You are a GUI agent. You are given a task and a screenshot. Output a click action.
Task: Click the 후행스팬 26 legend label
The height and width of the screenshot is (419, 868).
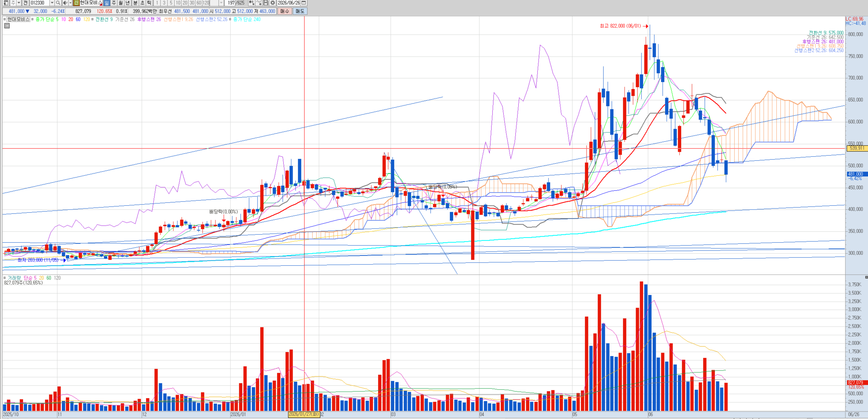149,19
